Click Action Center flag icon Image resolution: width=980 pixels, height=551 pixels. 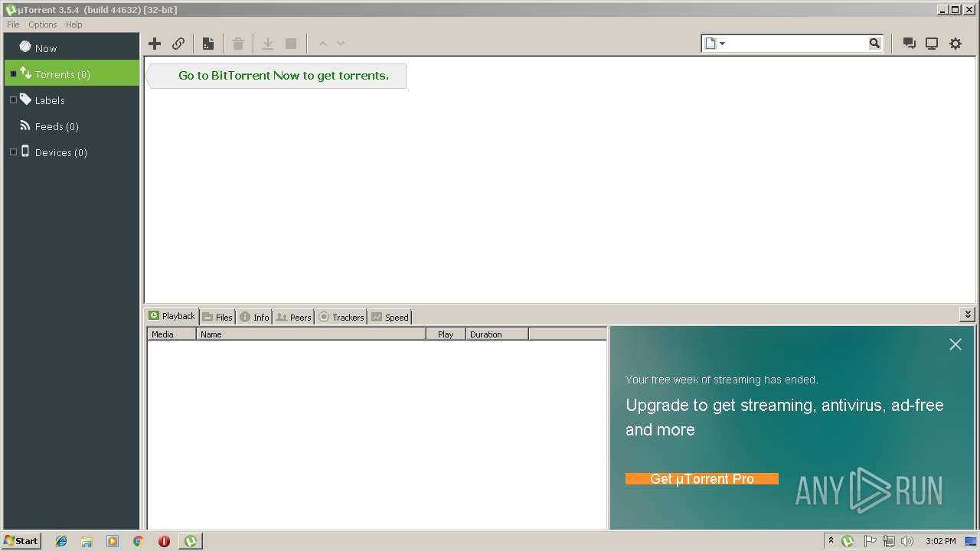click(x=870, y=541)
